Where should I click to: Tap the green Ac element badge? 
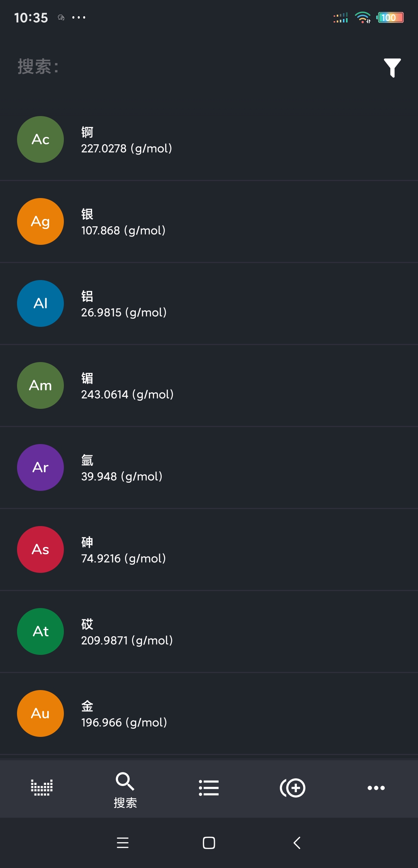coord(40,140)
